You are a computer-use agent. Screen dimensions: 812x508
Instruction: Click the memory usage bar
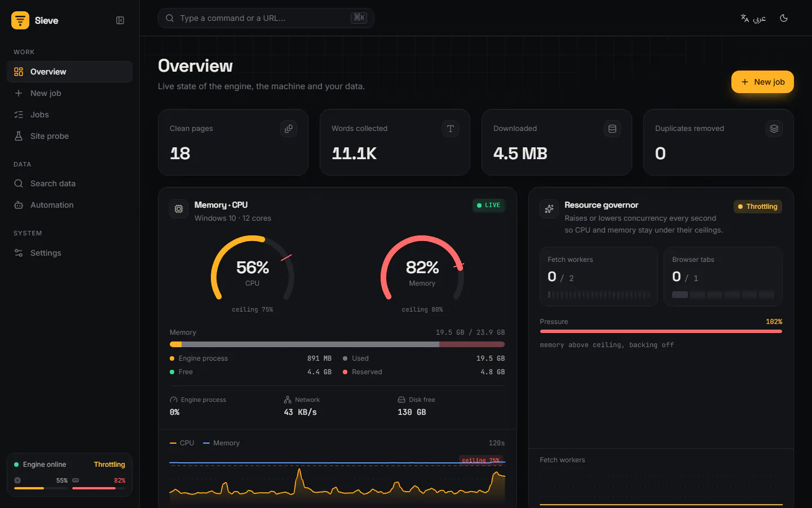tap(337, 344)
